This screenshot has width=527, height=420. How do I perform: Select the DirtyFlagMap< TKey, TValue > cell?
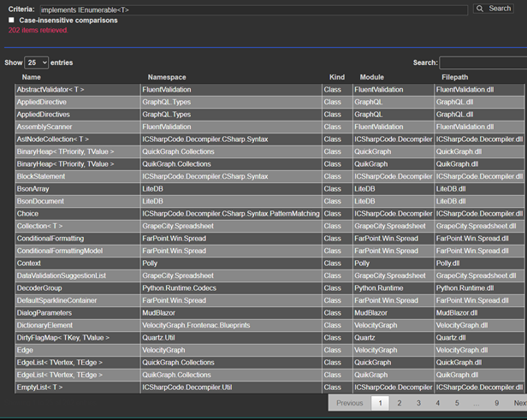pos(77,339)
